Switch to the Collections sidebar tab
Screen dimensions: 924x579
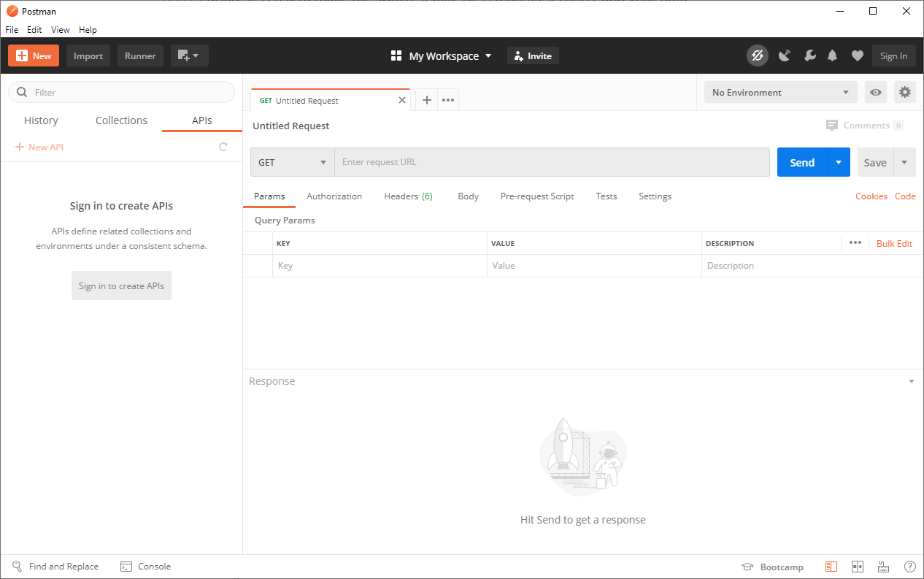(x=121, y=120)
